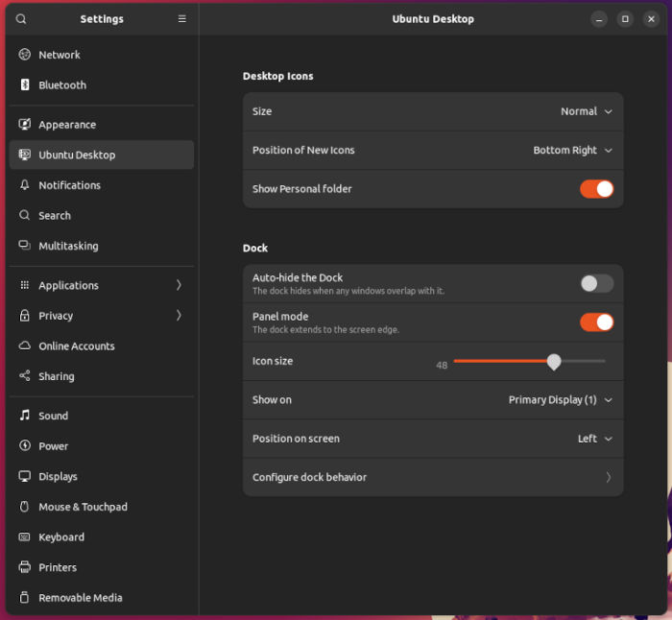Click the Sound music note icon
672x620 pixels.
pyautogui.click(x=24, y=416)
